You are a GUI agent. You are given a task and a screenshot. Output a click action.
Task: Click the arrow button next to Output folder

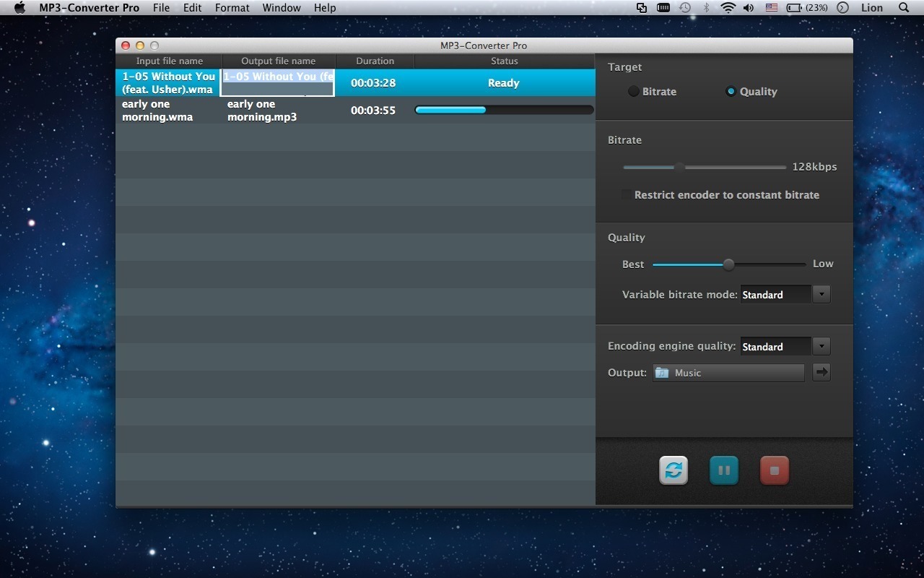tap(821, 372)
